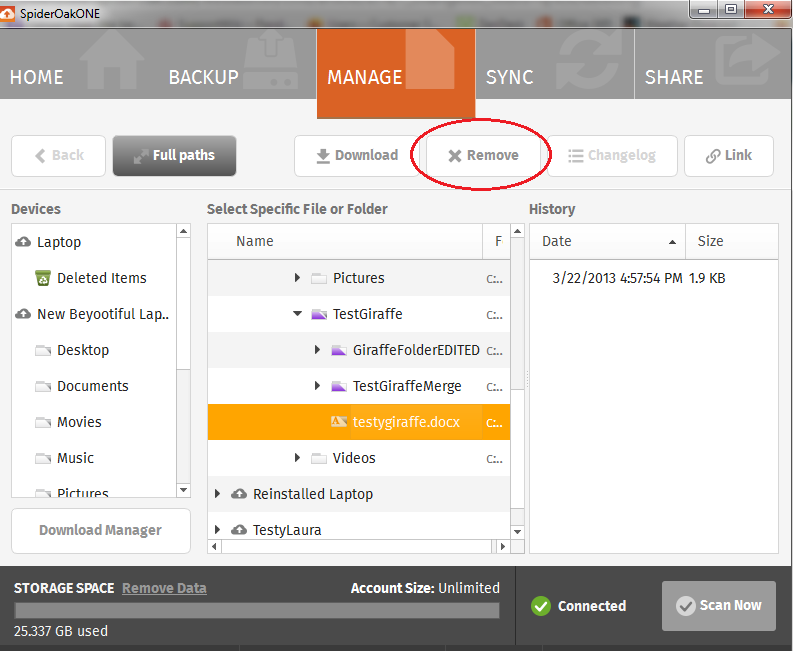This screenshot has height=651, width=793.
Task: Click the New Beyootiful Lap.. cloud icon
Action: [23, 314]
